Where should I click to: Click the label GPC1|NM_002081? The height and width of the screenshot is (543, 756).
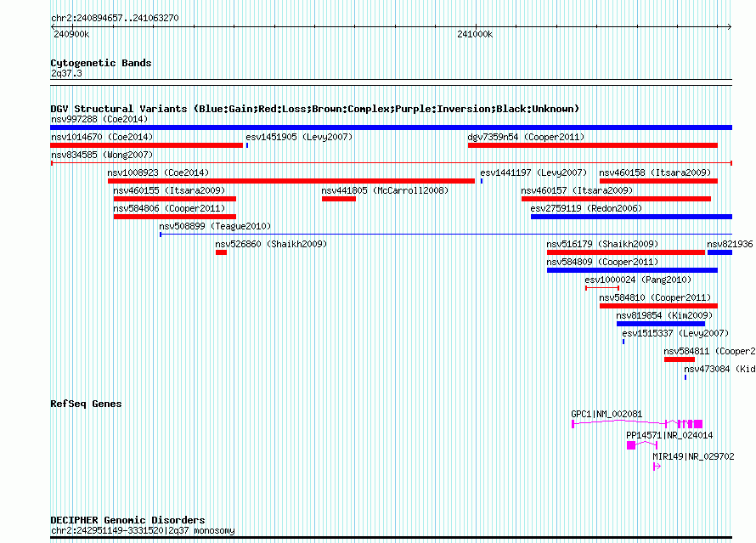[x=606, y=414]
